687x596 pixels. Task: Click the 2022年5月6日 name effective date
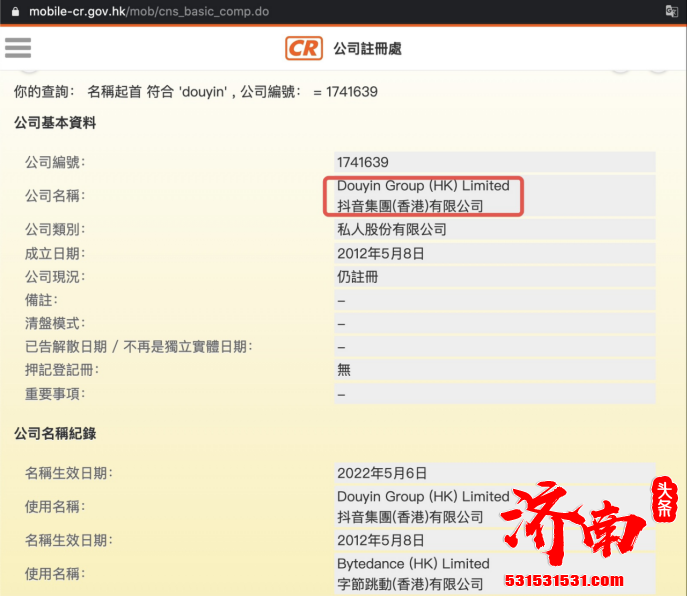click(381, 473)
